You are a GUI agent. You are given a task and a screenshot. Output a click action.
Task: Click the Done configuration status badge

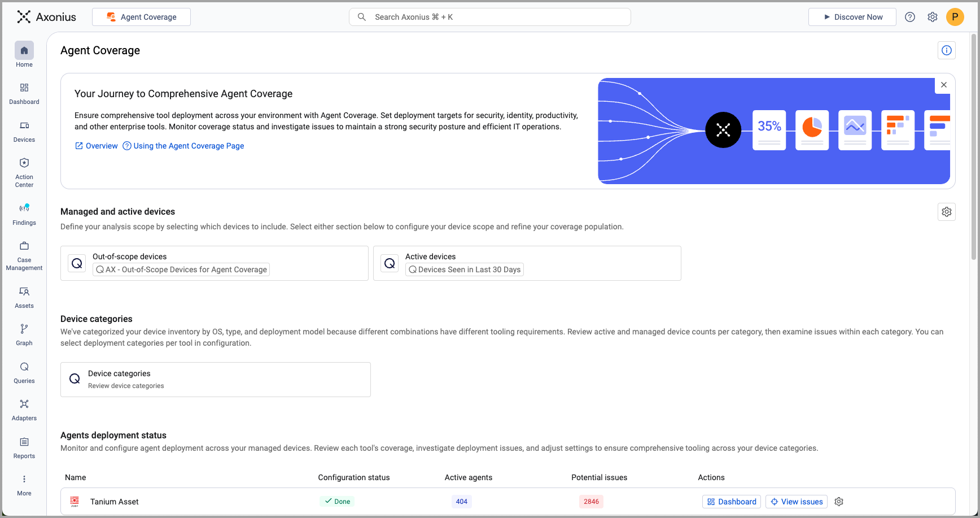pyautogui.click(x=338, y=502)
